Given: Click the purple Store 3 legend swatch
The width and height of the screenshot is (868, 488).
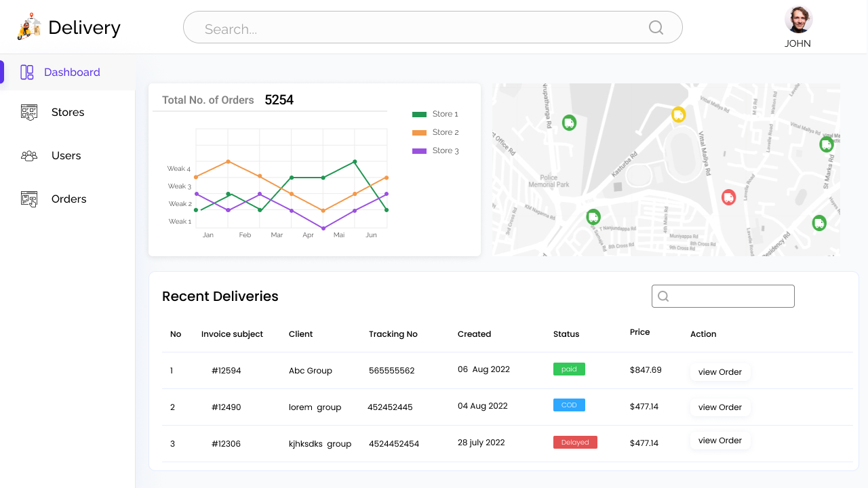Looking at the screenshot, I should pyautogui.click(x=419, y=151).
